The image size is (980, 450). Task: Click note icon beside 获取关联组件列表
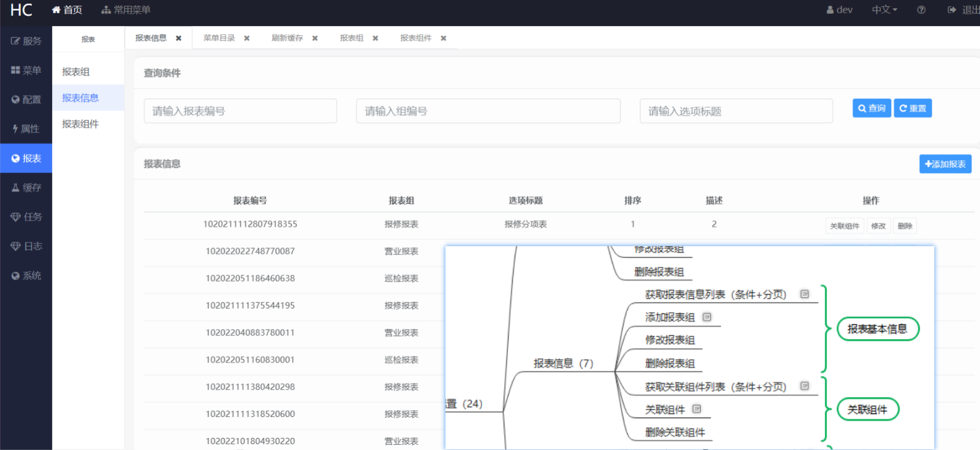click(805, 386)
